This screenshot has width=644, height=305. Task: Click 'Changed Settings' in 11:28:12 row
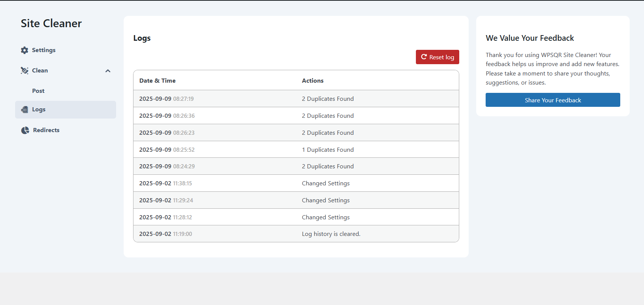point(326,217)
